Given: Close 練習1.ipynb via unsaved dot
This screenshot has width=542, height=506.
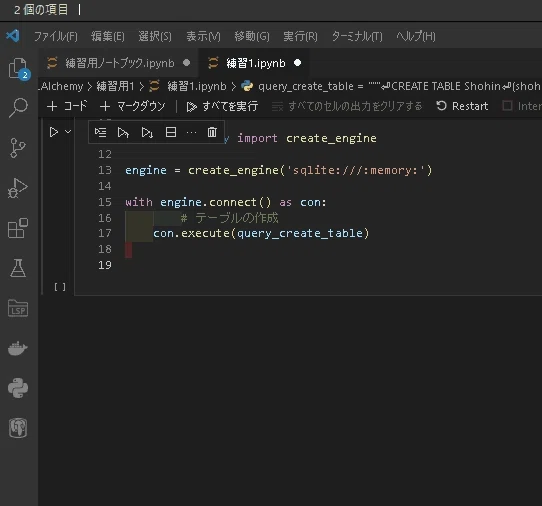Looking at the screenshot, I should click(297, 63).
